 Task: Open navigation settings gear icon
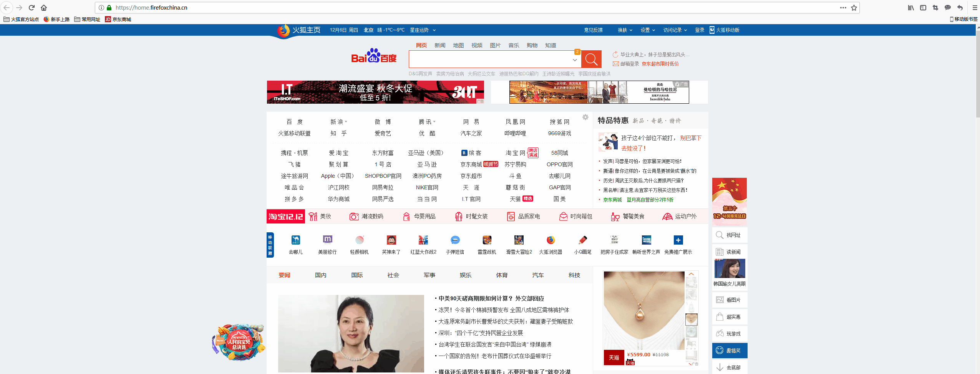pos(585,117)
